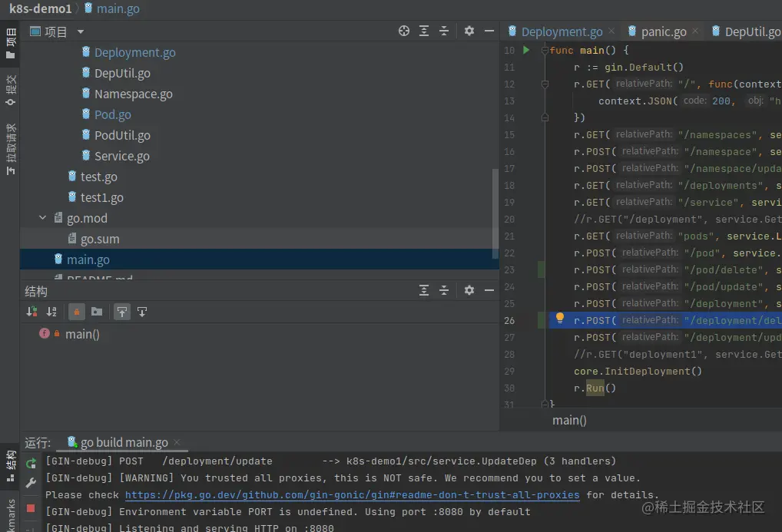This screenshot has height=532, width=782.
Task: Collapse the go.mod tree node
Action: 43,218
